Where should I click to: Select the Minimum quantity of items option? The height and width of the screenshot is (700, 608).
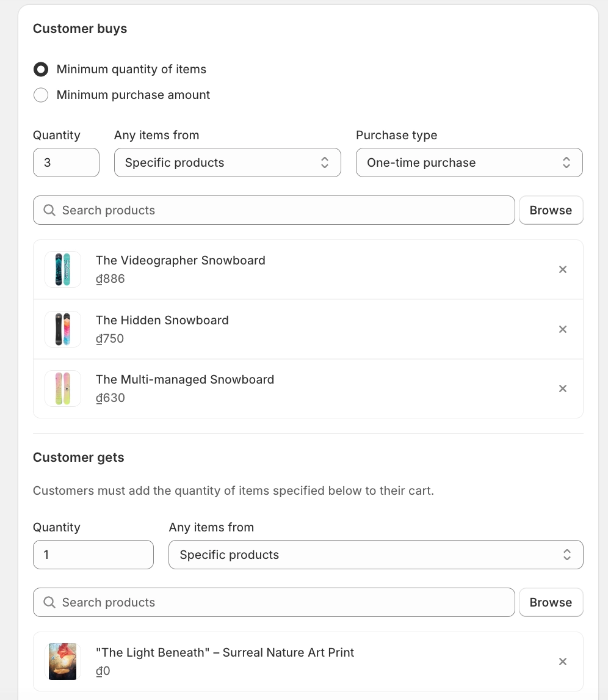[40, 69]
